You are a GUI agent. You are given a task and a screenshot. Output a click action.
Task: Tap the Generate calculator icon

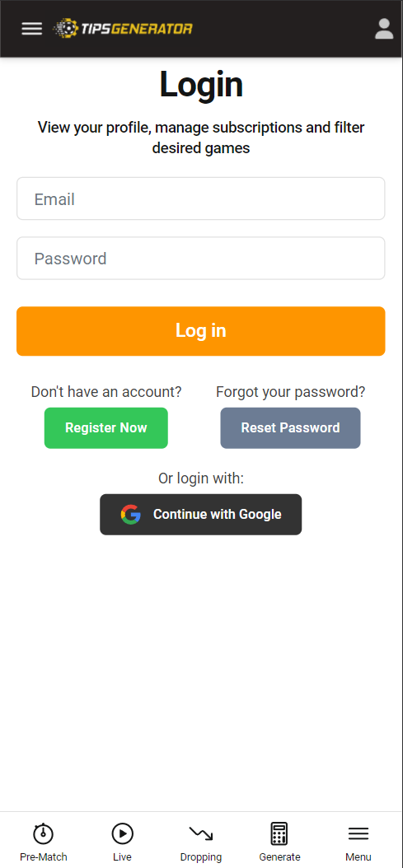279,833
